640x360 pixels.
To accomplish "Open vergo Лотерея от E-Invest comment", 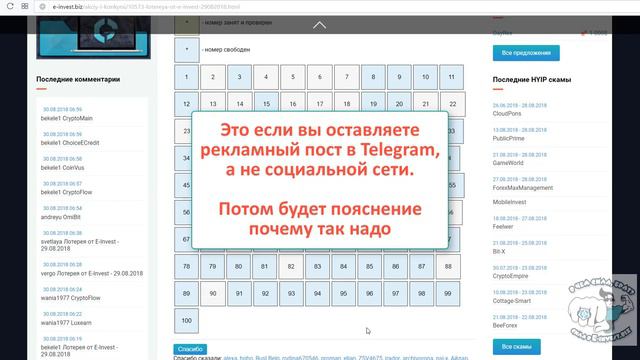I will pos(92,273).
